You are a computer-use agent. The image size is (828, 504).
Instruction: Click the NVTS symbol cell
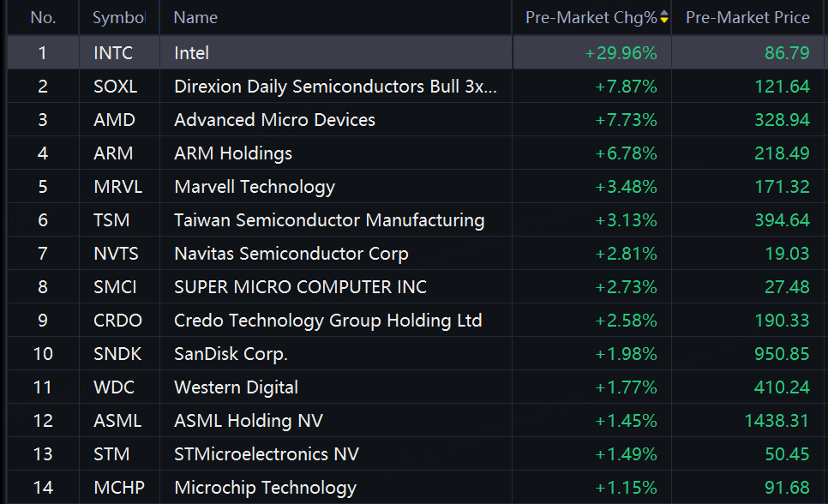[x=116, y=254]
